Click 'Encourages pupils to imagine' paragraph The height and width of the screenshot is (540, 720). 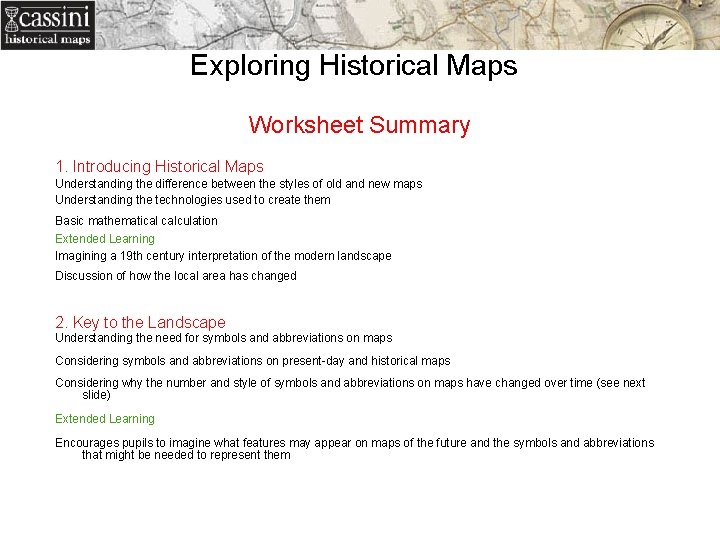click(354, 449)
